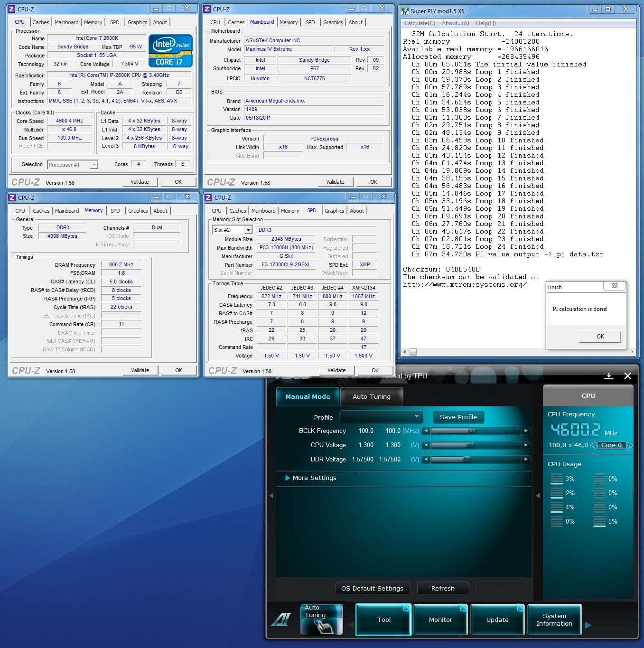644x648 pixels.
Task: Click the CPU Voltage slider handle
Action: (x=470, y=445)
